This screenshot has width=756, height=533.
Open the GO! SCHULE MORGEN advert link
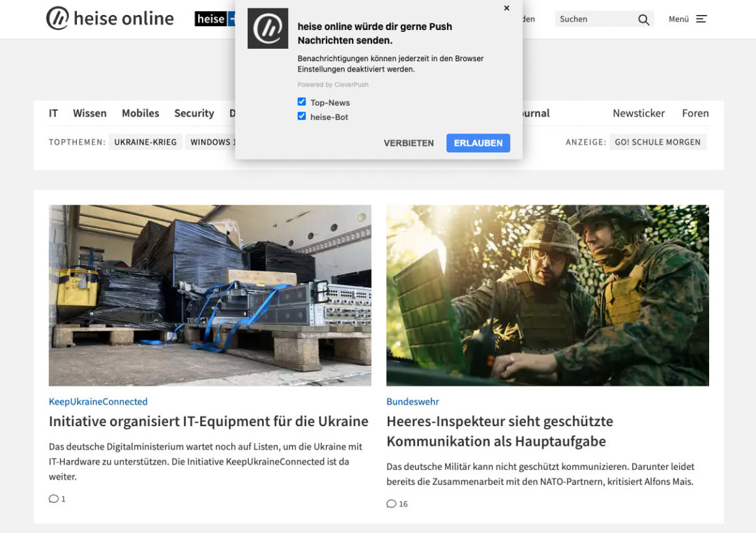point(658,141)
